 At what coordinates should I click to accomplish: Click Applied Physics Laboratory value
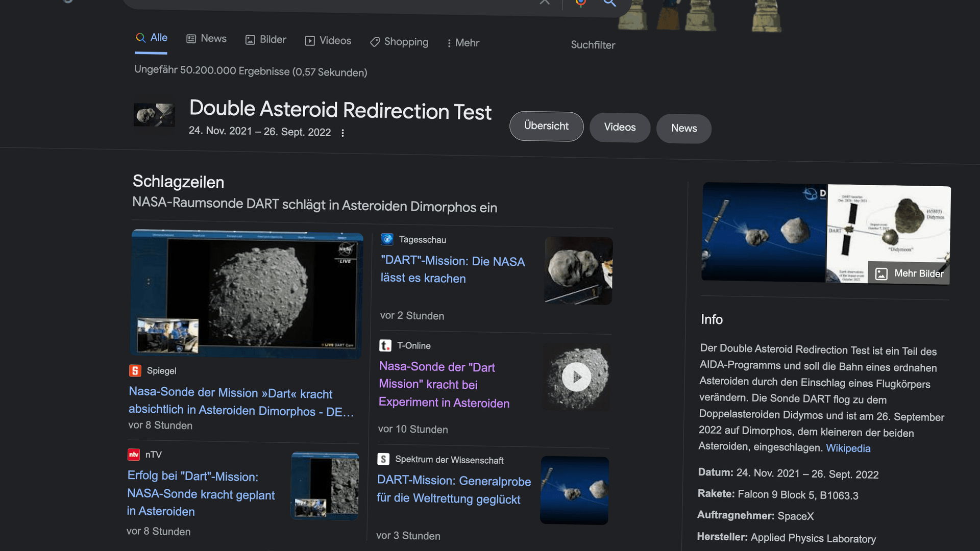coord(813,538)
